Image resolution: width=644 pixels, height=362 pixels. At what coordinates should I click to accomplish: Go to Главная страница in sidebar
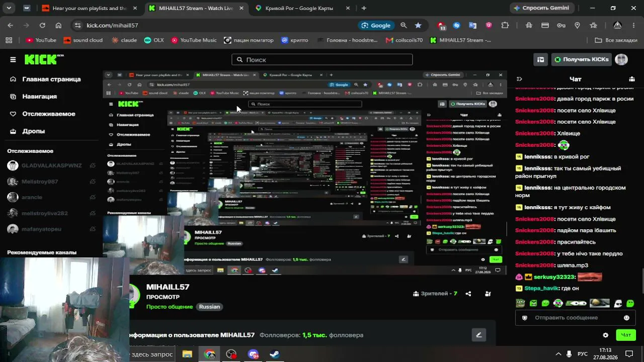coord(45,79)
